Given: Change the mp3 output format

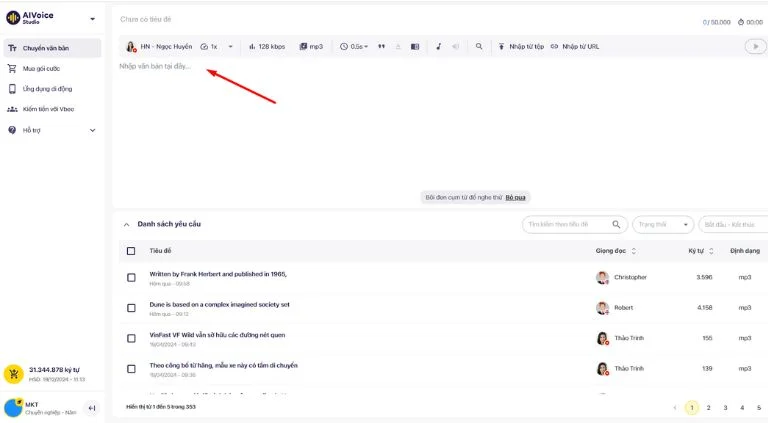Looking at the screenshot, I should (311, 47).
